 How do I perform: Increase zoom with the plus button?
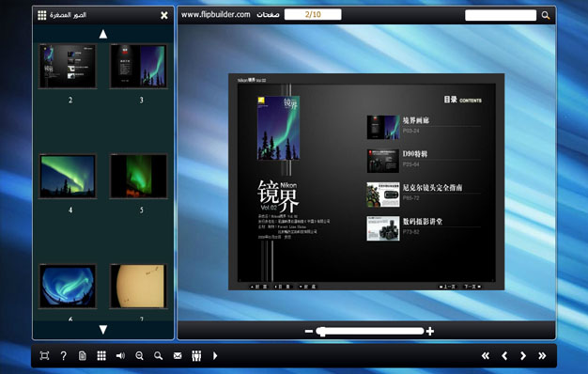tap(430, 331)
